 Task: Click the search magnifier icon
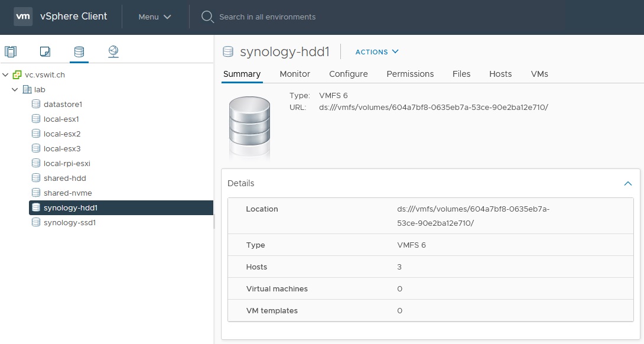point(207,17)
